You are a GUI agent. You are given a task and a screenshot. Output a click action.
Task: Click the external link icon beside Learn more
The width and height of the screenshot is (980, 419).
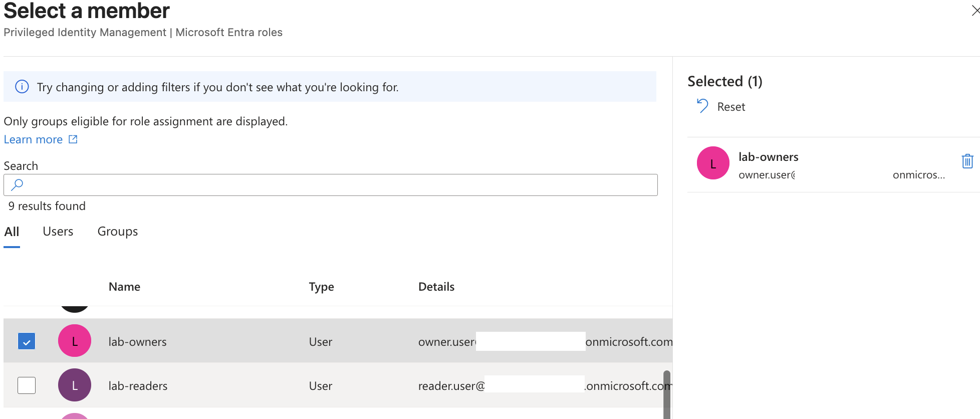[x=73, y=139]
